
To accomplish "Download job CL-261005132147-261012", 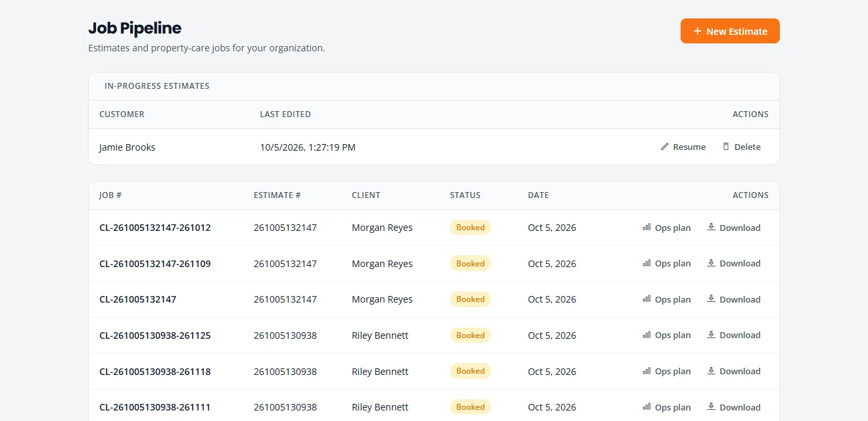I will (x=733, y=228).
